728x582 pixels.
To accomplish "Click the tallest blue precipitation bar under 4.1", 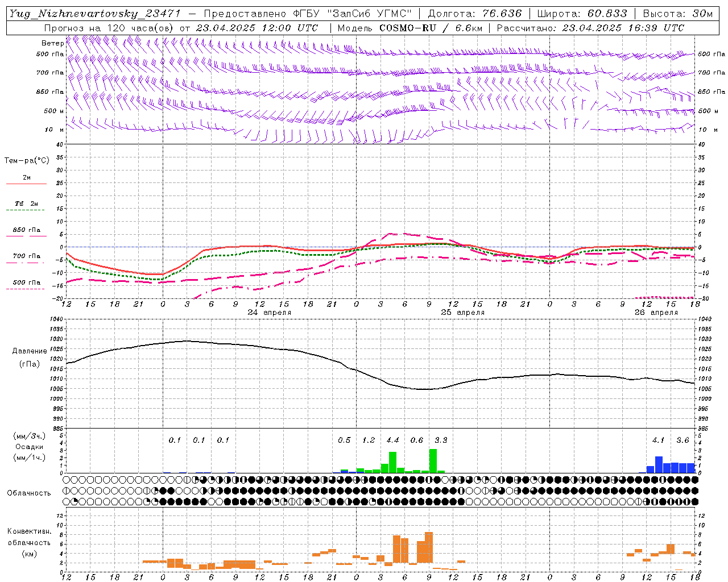I will coord(659,465).
